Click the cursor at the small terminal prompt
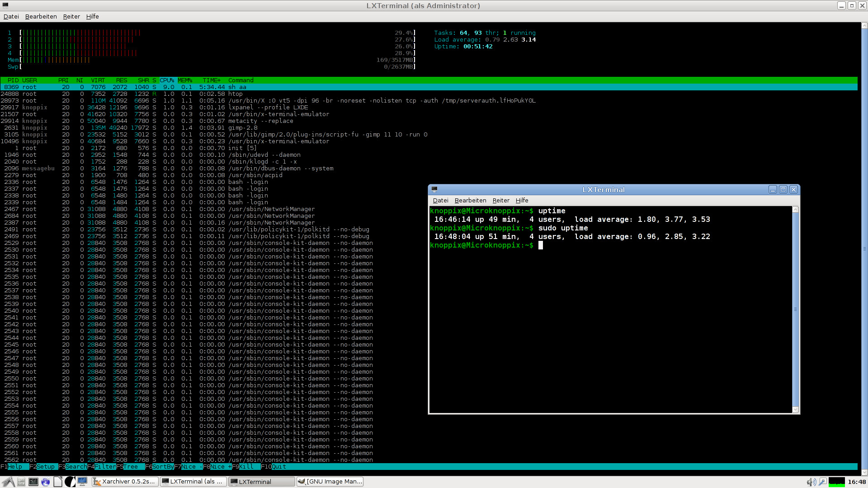This screenshot has height=488, width=868. [x=540, y=245]
